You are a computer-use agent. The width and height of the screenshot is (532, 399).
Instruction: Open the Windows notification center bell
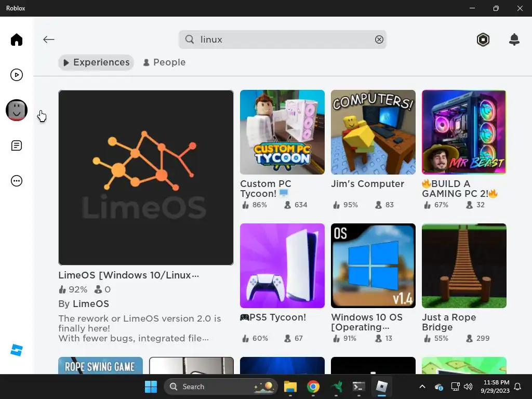(x=517, y=387)
